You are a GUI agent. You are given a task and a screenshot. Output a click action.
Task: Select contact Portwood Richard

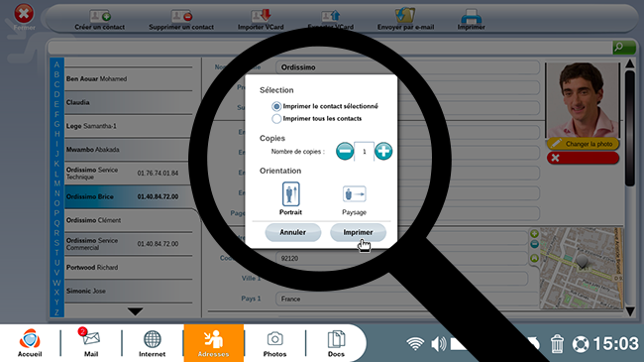coord(129,268)
